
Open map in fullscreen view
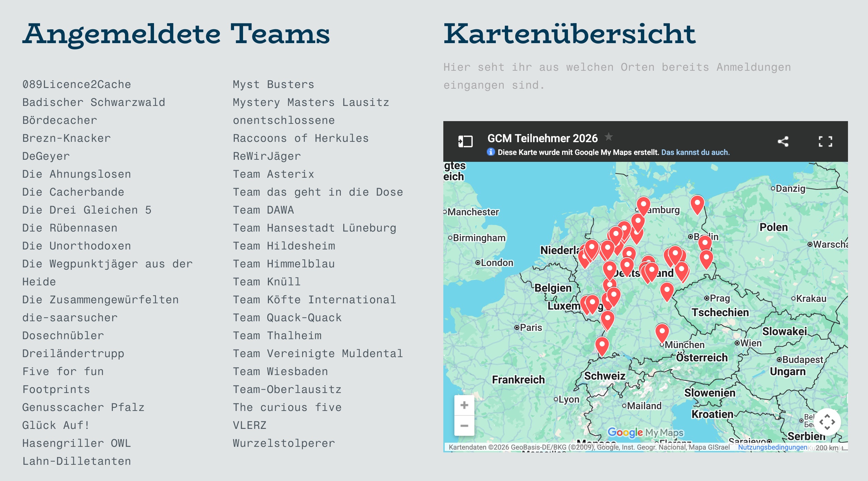pyautogui.click(x=825, y=141)
